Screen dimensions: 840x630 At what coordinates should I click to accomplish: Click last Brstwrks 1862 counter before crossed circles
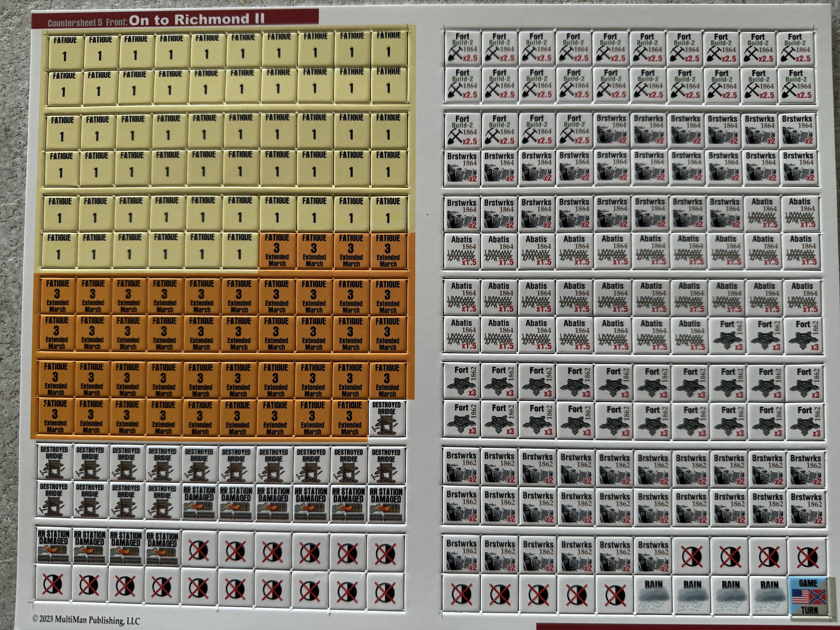[653, 555]
